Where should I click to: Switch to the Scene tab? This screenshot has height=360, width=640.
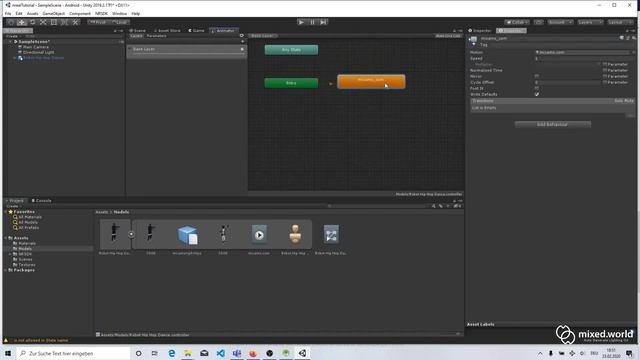[x=138, y=31]
